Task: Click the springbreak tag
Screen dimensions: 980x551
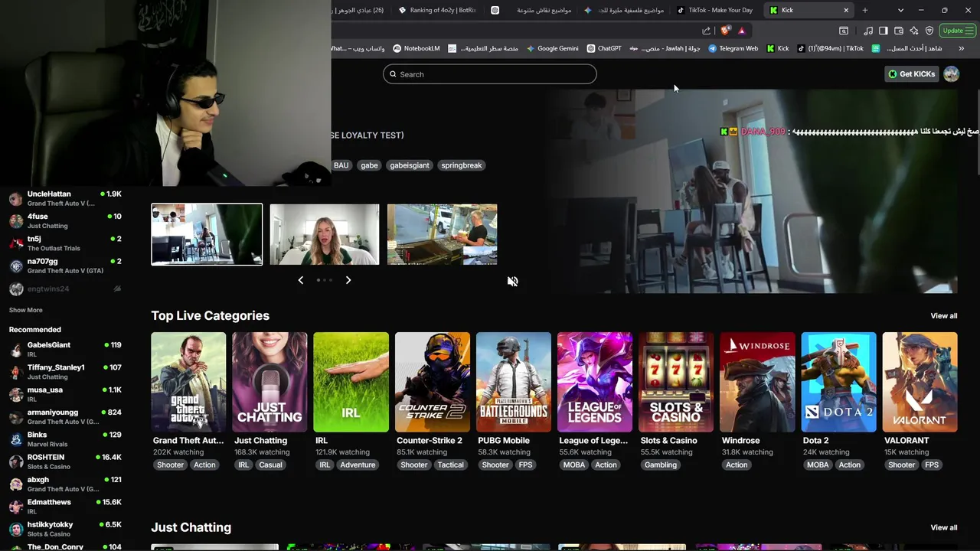Action: [x=462, y=165]
